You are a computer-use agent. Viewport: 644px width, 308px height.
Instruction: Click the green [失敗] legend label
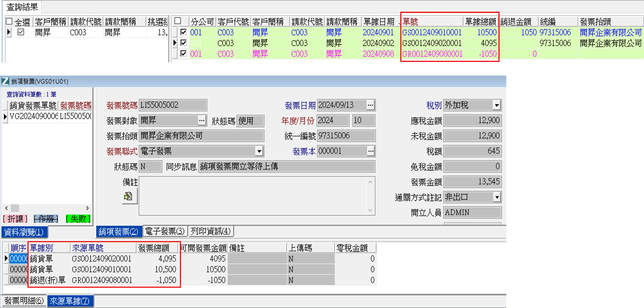(78, 219)
